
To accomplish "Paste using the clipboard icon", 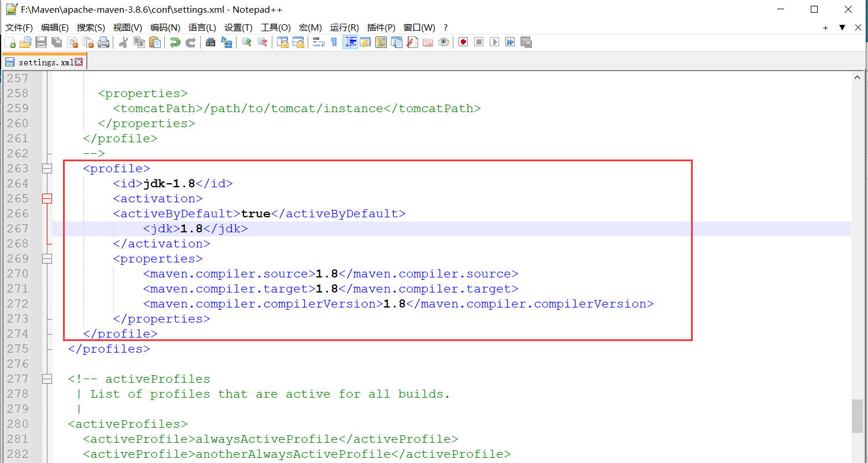I will 154,42.
